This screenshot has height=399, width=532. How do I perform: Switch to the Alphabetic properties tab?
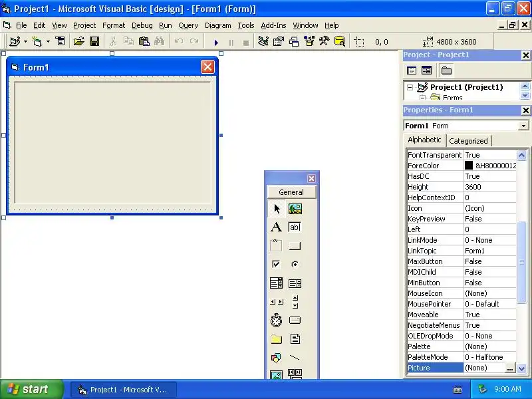tap(424, 140)
